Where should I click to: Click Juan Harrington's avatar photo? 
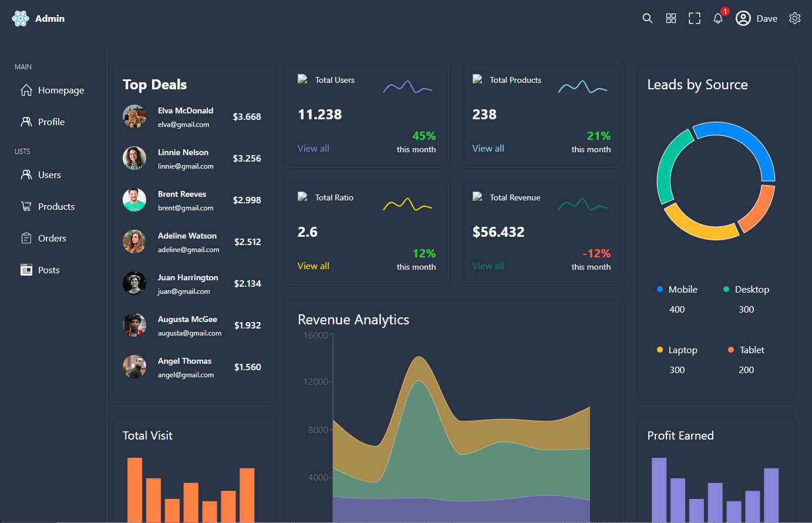134,283
